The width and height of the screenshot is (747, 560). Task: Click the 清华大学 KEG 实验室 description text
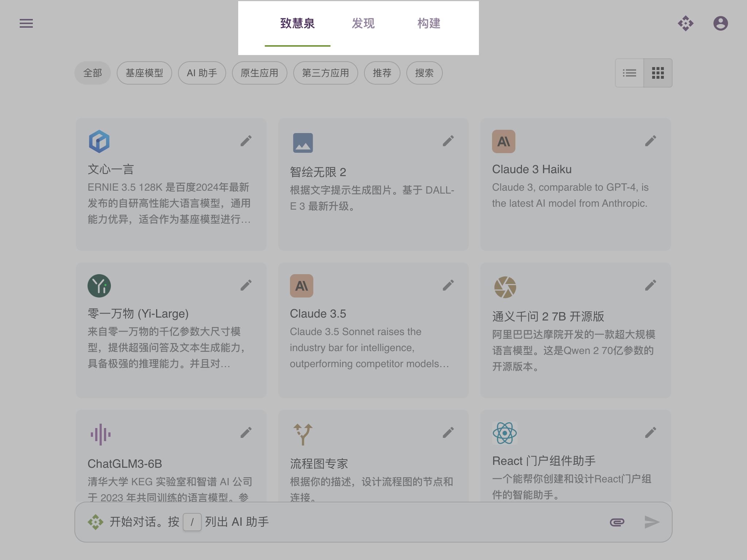[170, 489]
